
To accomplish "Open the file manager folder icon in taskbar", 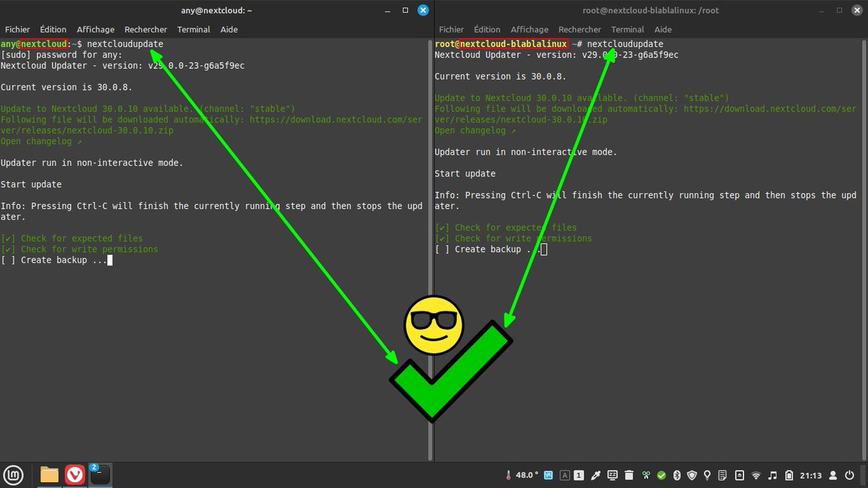I will (x=49, y=475).
